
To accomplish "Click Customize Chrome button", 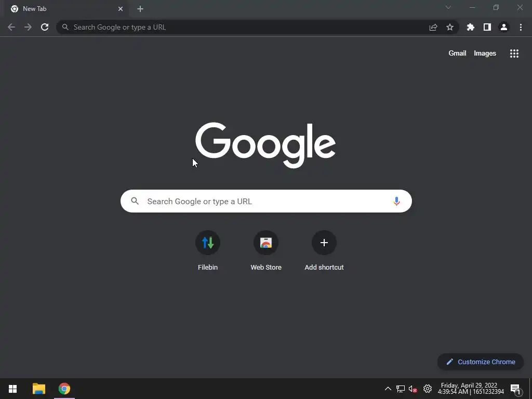I will (481, 362).
